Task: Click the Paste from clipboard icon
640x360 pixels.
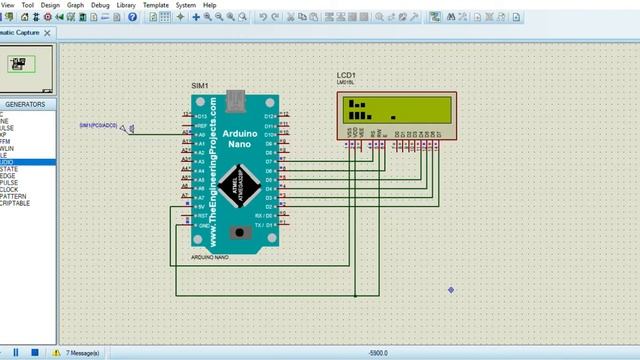Action: tap(314, 17)
